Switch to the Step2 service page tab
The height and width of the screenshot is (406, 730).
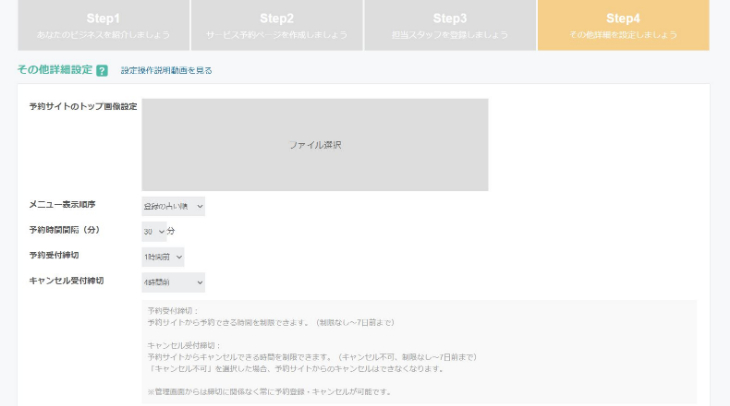pos(277,25)
